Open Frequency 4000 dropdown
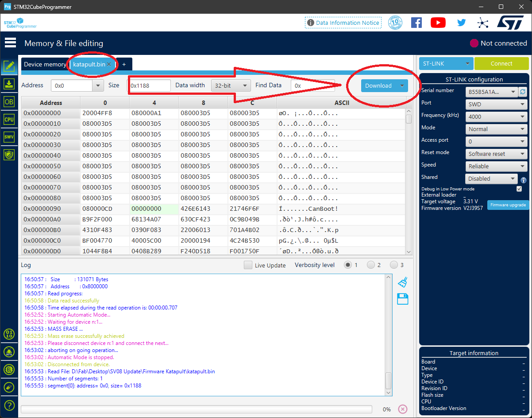Screen dimensions: 532x418 [497, 116]
